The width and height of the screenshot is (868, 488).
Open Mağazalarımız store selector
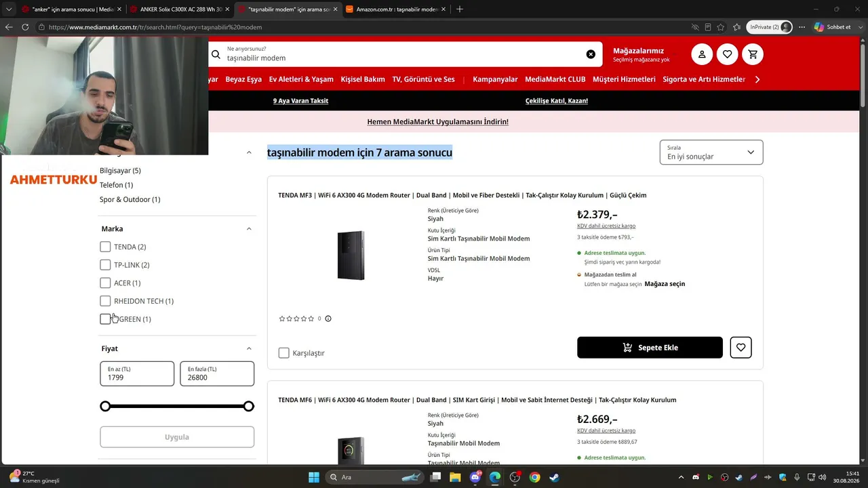[641, 54]
